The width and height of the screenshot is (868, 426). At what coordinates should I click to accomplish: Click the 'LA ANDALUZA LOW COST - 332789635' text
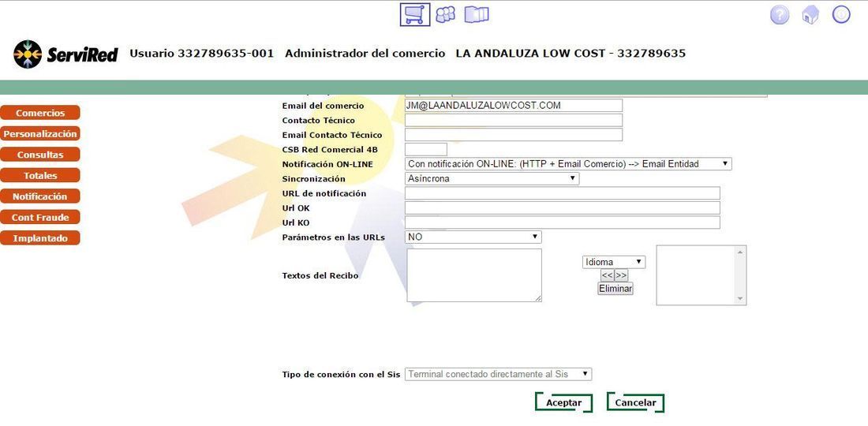[x=571, y=54]
